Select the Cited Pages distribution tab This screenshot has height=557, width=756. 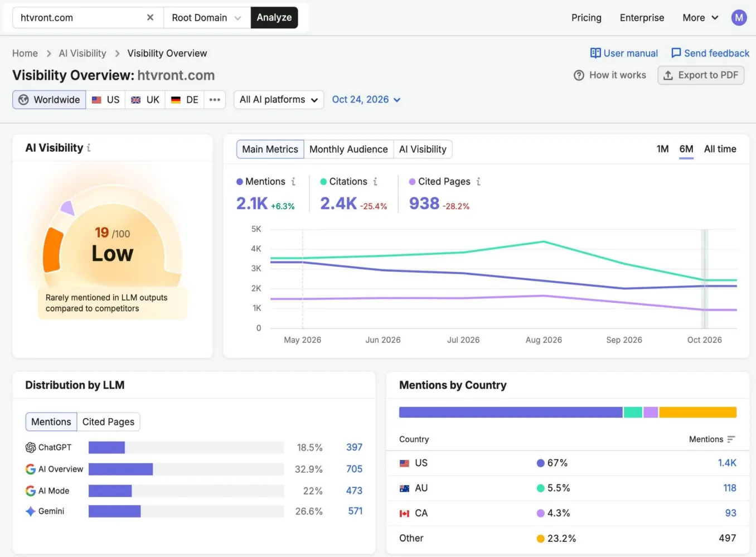[x=108, y=422]
